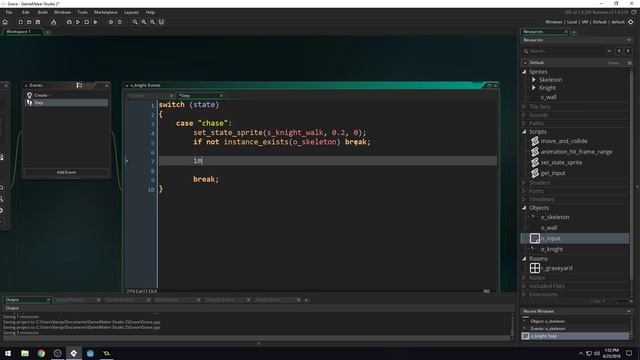Click the Default view header in Resources
This screenshot has width=640, height=360.
pos(576,63)
